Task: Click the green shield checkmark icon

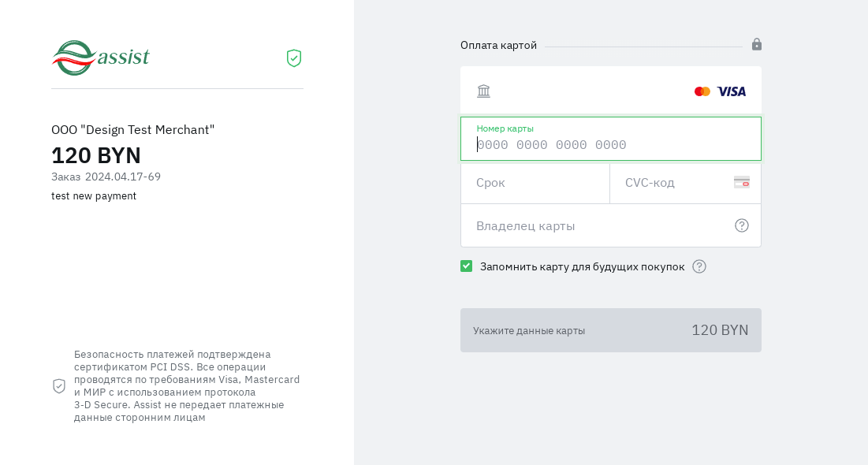Action: point(294,58)
